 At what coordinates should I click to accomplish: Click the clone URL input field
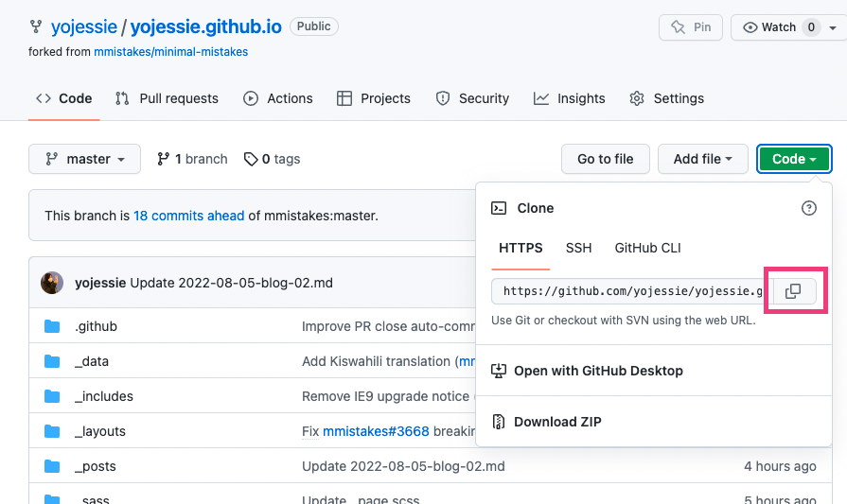[x=632, y=291]
